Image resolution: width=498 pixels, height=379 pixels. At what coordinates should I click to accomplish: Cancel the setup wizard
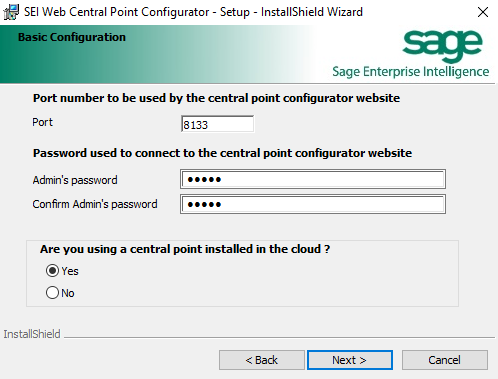[445, 360]
